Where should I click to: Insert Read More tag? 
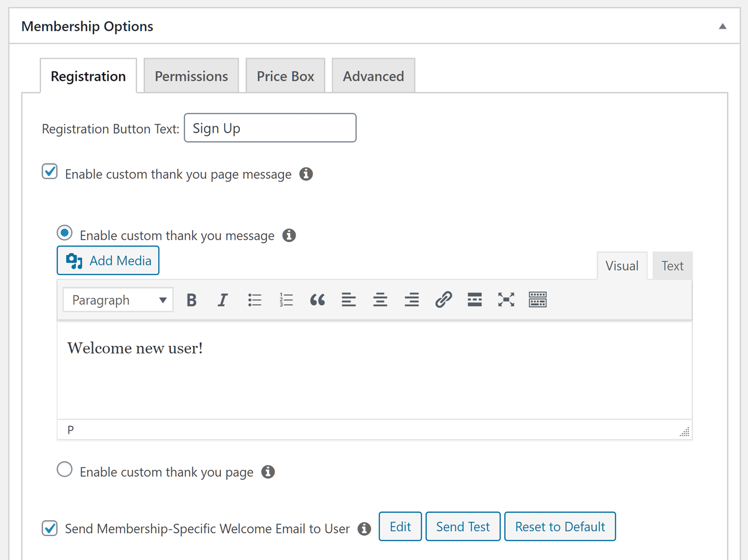(x=475, y=300)
